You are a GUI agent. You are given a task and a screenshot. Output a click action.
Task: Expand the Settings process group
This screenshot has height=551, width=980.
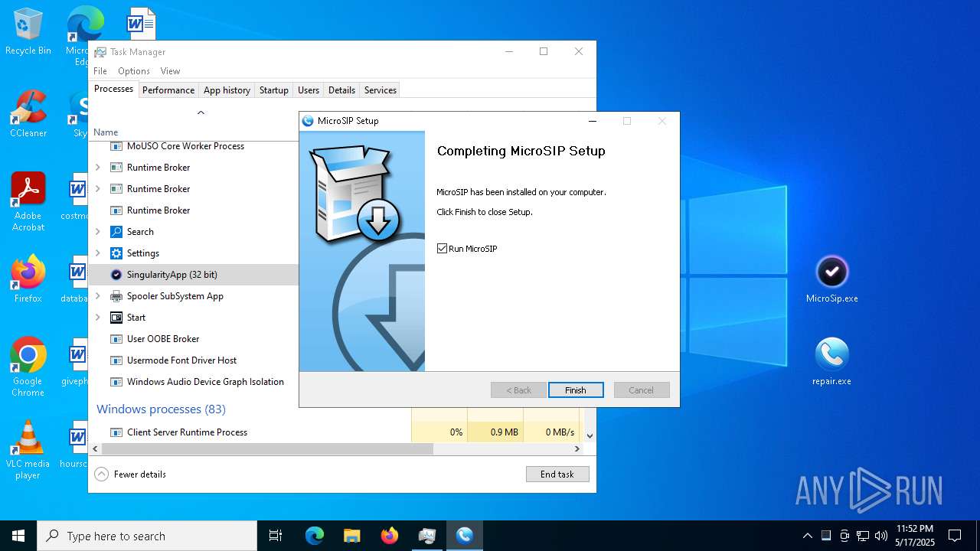[x=97, y=253]
